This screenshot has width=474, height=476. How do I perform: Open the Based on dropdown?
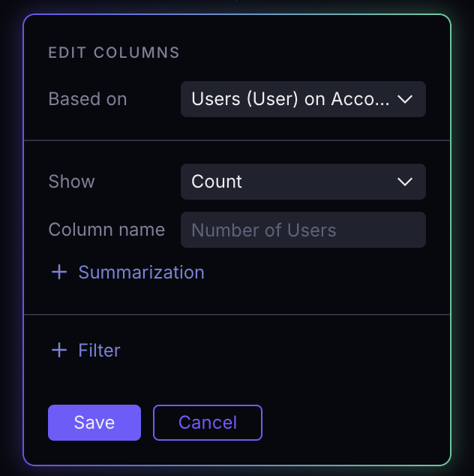point(303,99)
